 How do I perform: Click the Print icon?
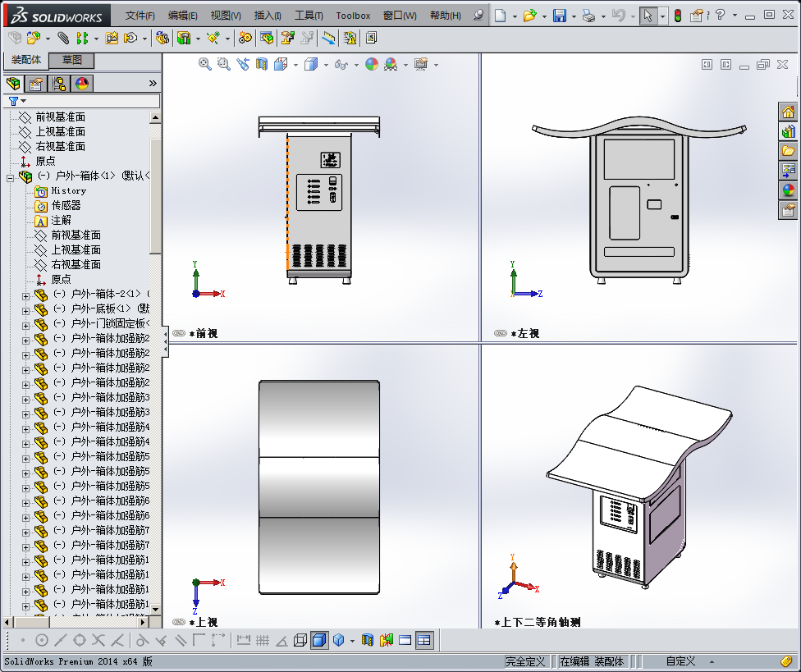[x=589, y=16]
